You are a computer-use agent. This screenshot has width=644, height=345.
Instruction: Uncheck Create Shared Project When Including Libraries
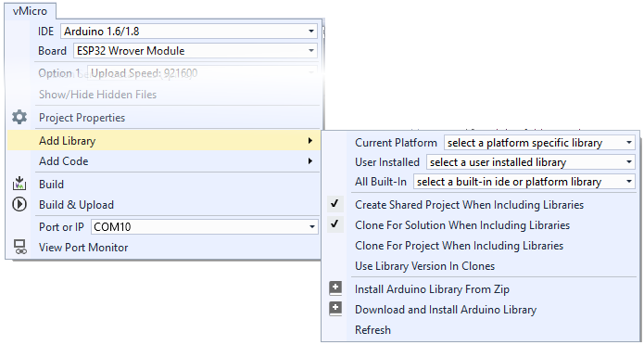click(x=335, y=204)
